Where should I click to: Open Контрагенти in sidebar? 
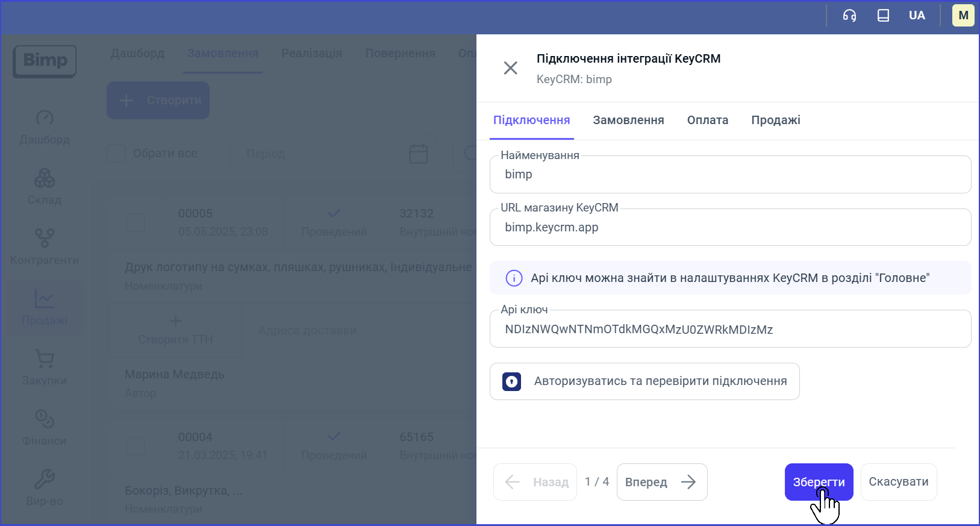coord(45,247)
